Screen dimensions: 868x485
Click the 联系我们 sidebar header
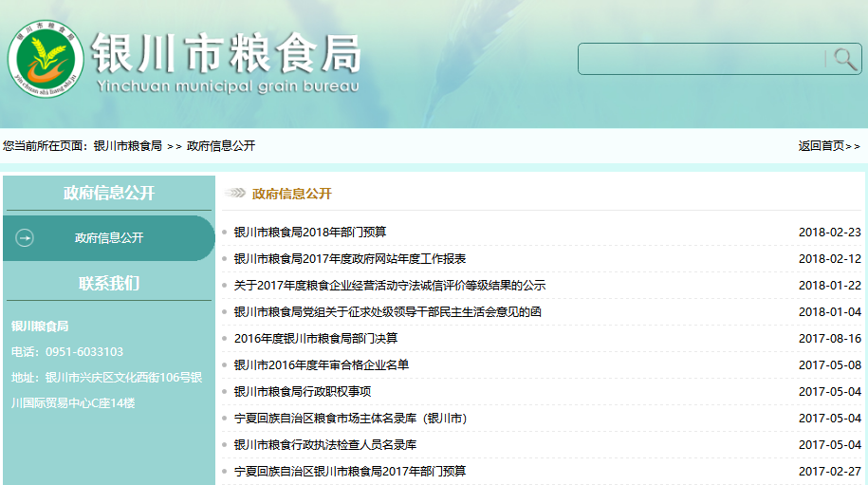[x=108, y=283]
